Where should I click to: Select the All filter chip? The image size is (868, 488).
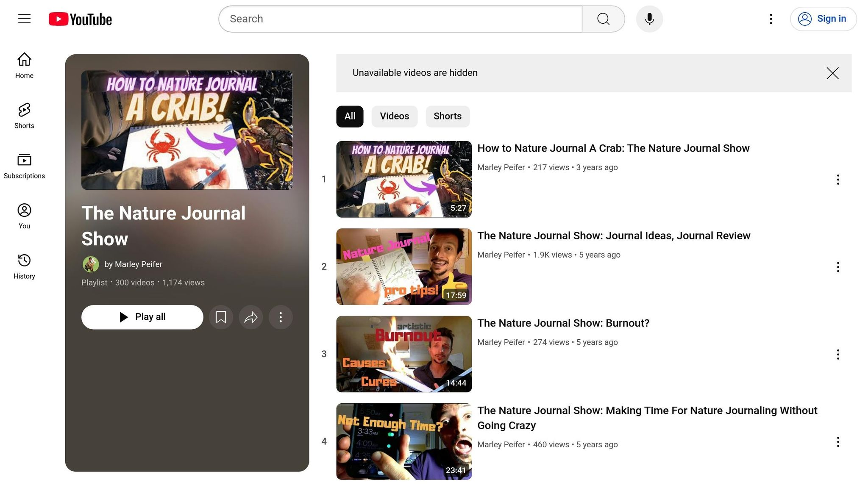(x=350, y=116)
